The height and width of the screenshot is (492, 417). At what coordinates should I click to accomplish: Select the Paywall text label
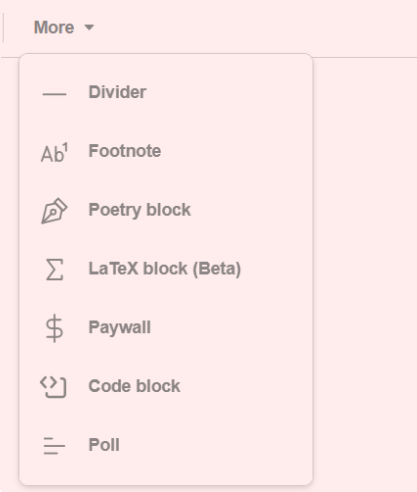120,327
